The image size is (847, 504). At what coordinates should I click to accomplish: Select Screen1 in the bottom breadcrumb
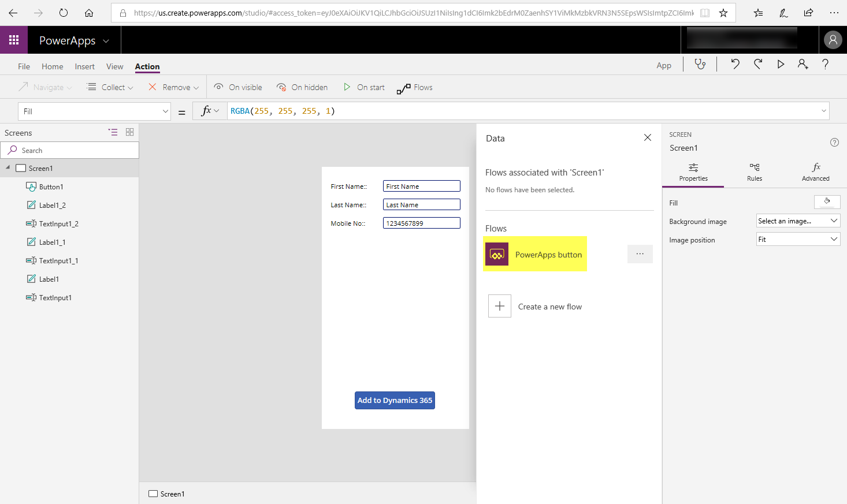click(166, 494)
